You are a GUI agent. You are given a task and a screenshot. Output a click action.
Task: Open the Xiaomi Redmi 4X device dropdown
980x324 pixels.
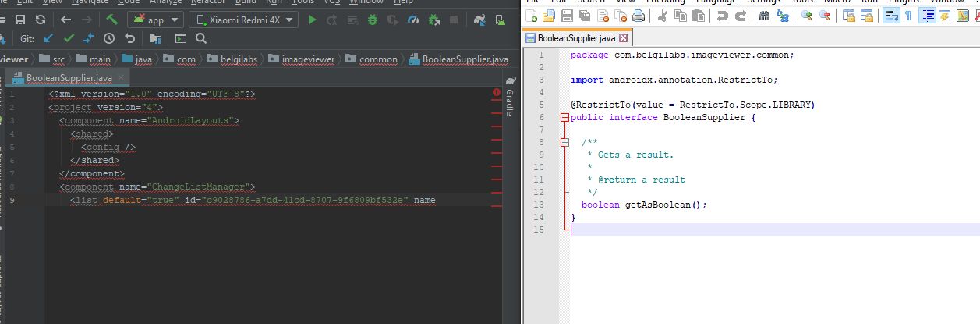[x=243, y=20]
